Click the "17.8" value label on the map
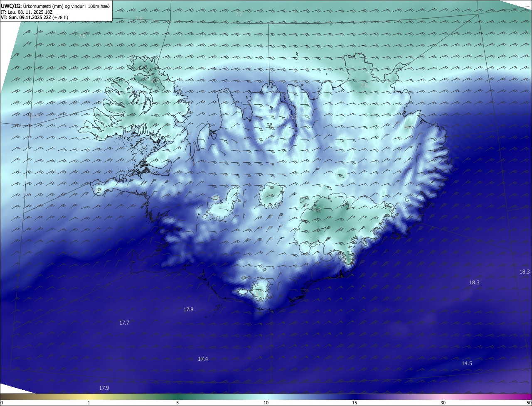The image size is (532, 406). 188,309
